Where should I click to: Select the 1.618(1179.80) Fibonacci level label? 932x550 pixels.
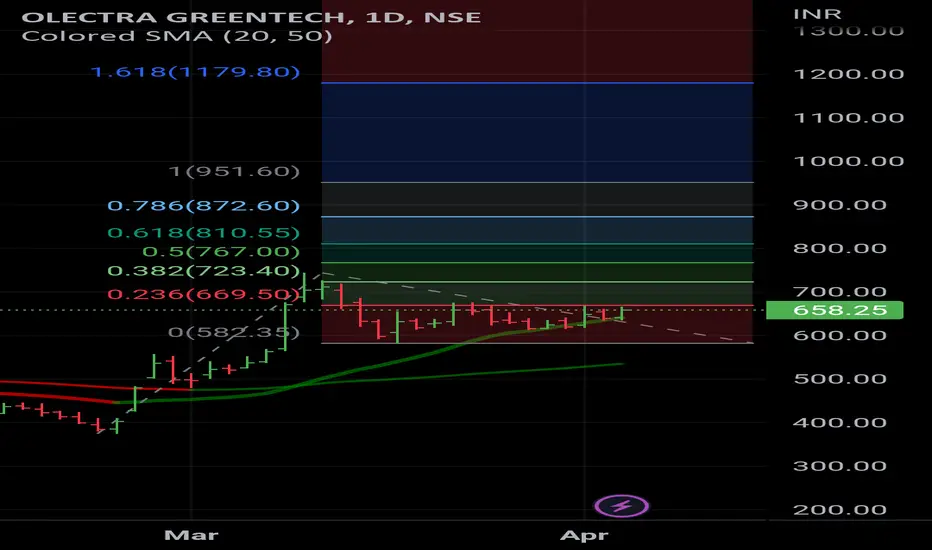[195, 72]
